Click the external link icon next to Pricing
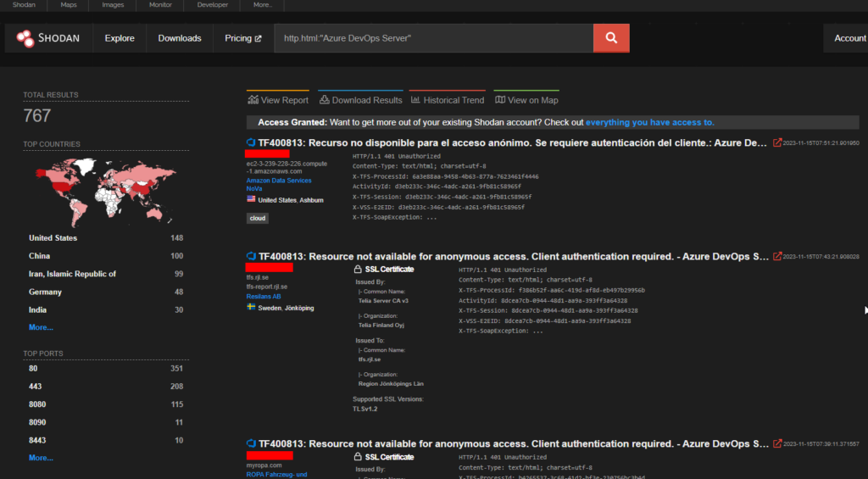The image size is (868, 479). [258, 38]
